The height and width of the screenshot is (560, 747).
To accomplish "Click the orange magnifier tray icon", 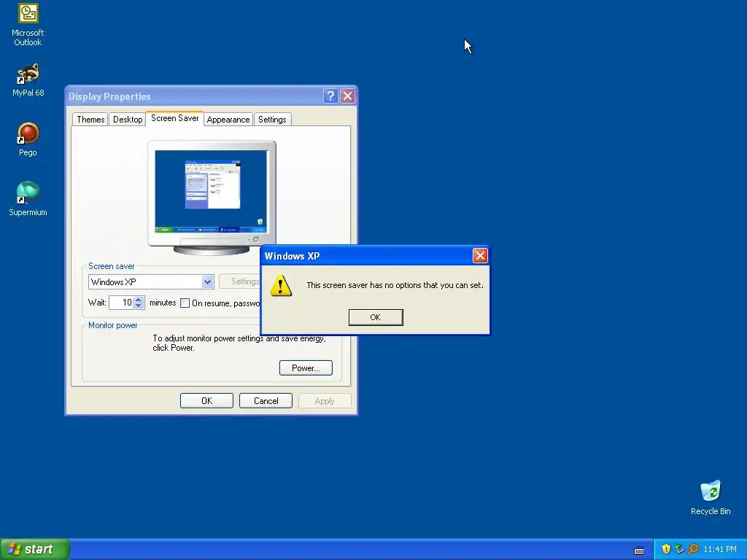I will point(693,549).
